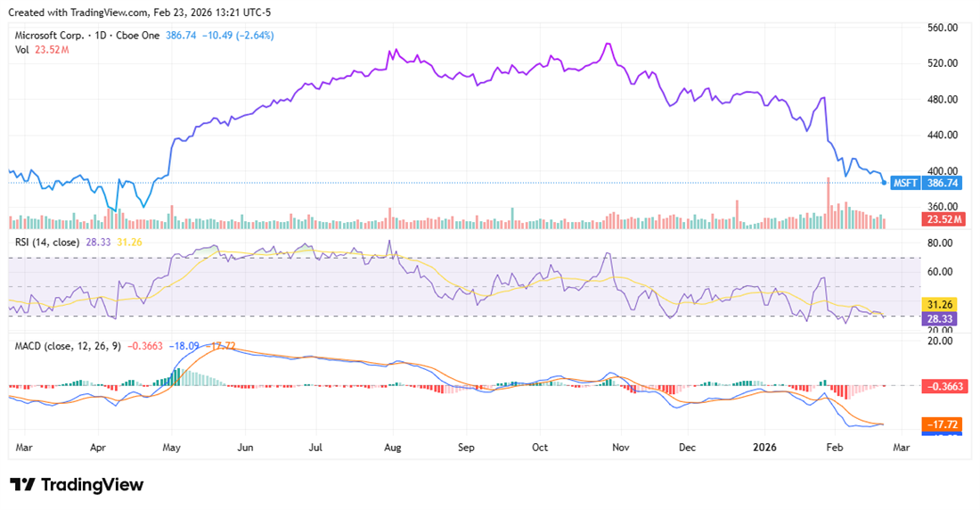Image resolution: width=980 pixels, height=510 pixels.
Task: Click the purple 28.33 RSI axis tag
Action: (x=942, y=317)
